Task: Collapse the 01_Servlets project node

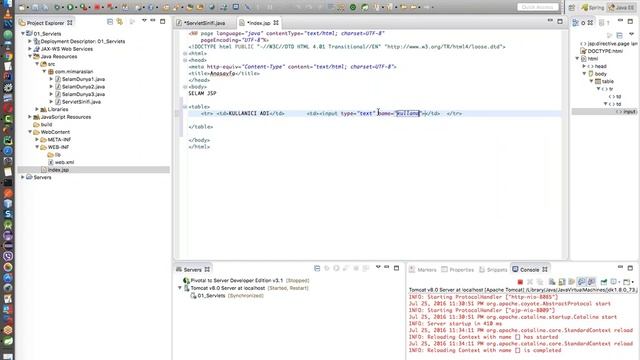Action: coord(23,33)
